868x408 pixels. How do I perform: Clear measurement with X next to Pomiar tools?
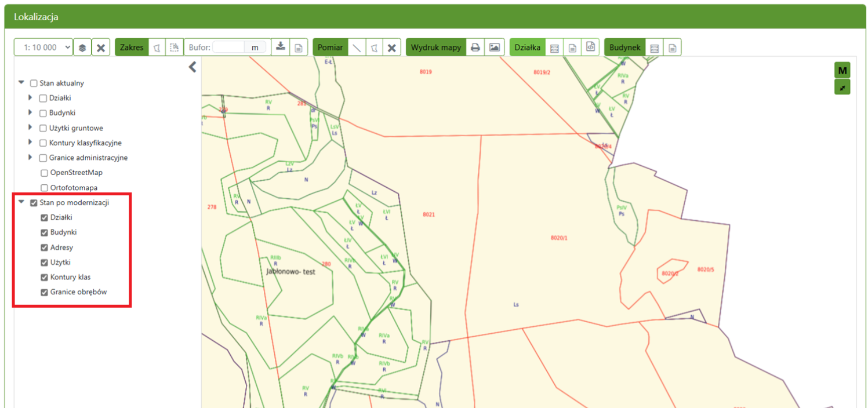tap(391, 48)
